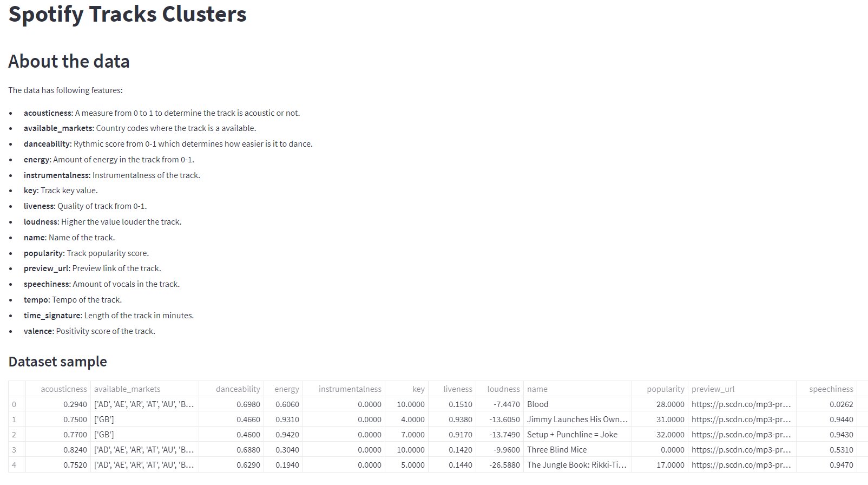The height and width of the screenshot is (485, 868).
Task: Sort by danceability column header
Action: 238,389
